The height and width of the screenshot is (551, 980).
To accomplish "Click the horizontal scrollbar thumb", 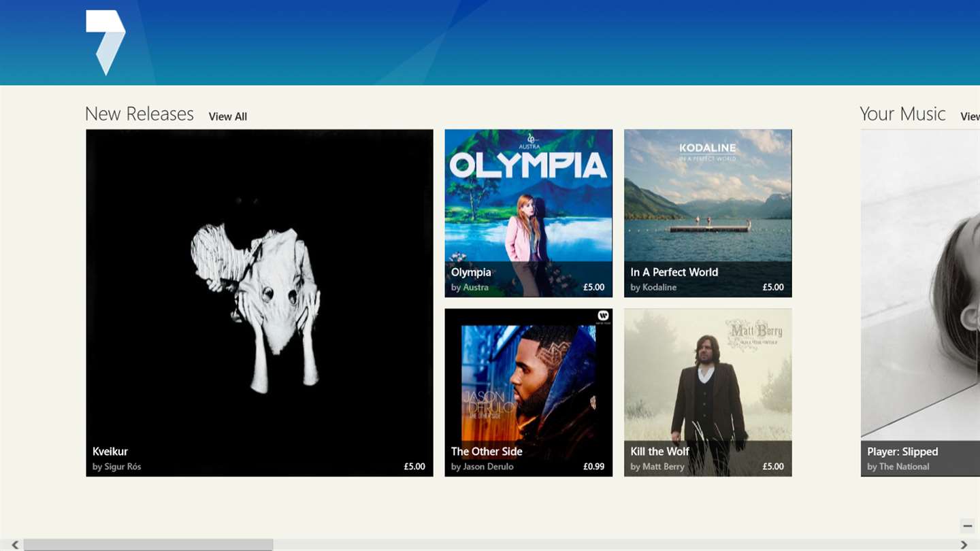I will (x=148, y=545).
